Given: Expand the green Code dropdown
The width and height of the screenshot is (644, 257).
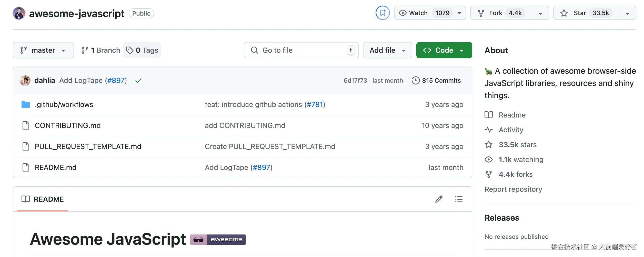Looking at the screenshot, I should pos(444,50).
